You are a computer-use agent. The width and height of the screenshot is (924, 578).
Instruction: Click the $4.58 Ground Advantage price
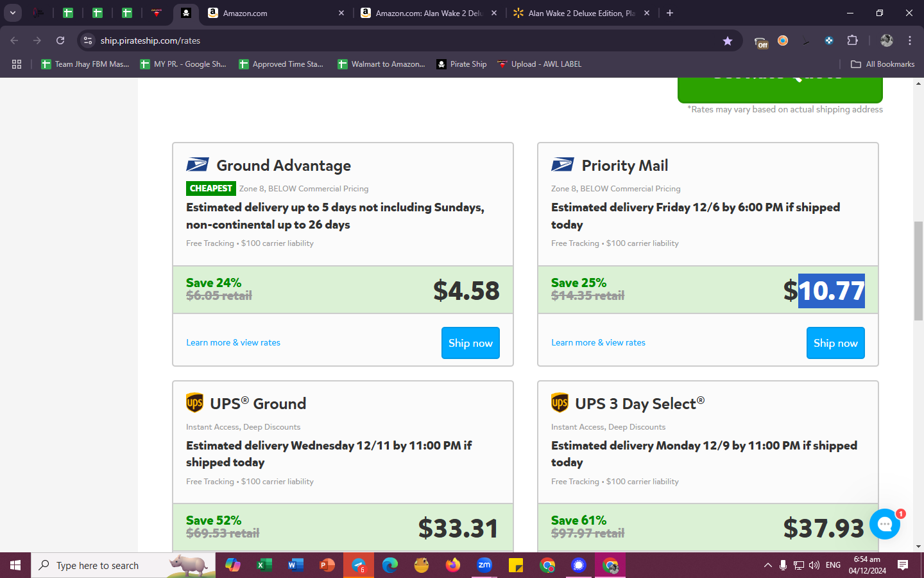pos(466,291)
